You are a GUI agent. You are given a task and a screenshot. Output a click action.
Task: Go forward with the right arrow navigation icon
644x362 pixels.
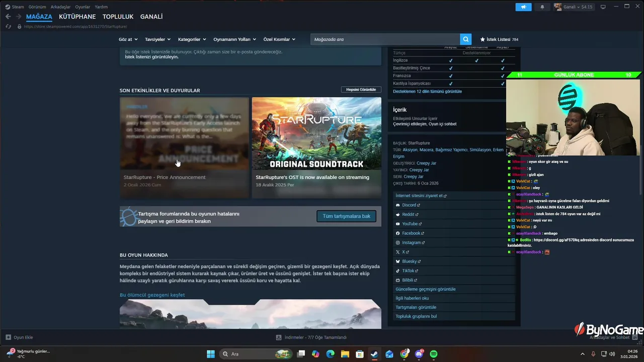[x=19, y=17]
